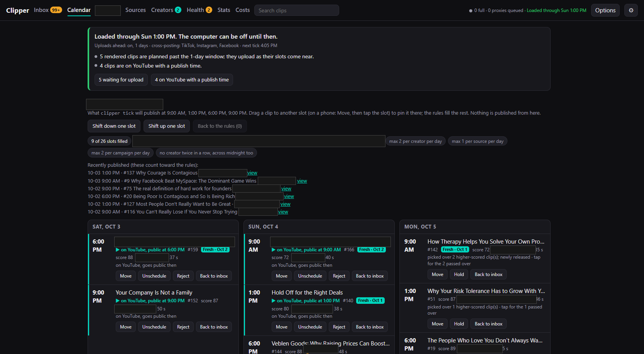Click Move for Sat 6:00 PM clip #159
The width and height of the screenshot is (644, 354).
[x=126, y=276]
